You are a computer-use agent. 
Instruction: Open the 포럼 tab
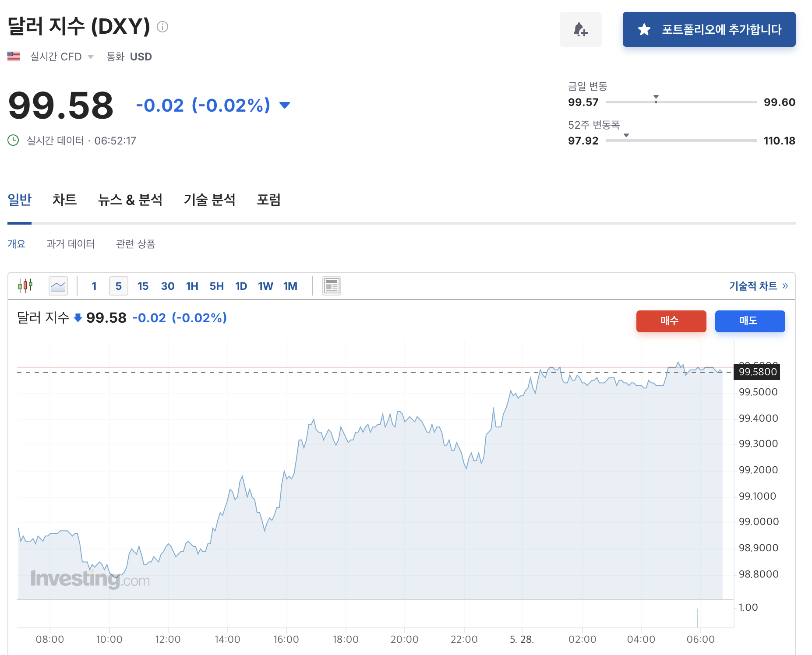269,200
